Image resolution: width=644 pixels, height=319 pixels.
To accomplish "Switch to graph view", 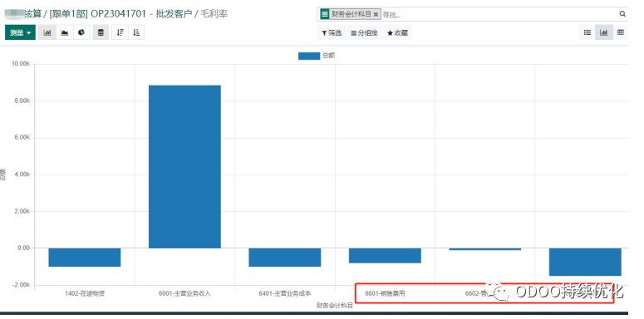I will 604,32.
